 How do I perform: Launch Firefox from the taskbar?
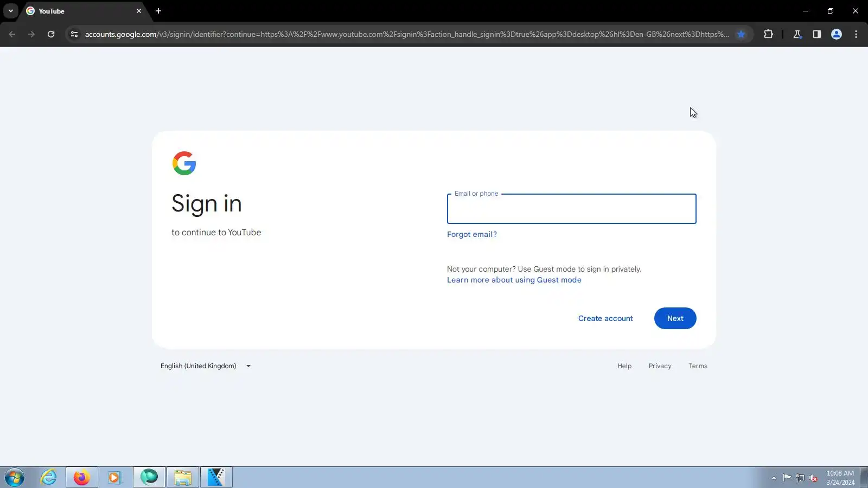coord(82,477)
